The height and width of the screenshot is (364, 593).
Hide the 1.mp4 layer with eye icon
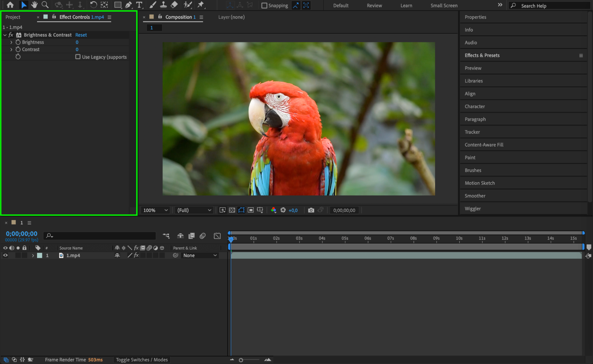pos(5,255)
